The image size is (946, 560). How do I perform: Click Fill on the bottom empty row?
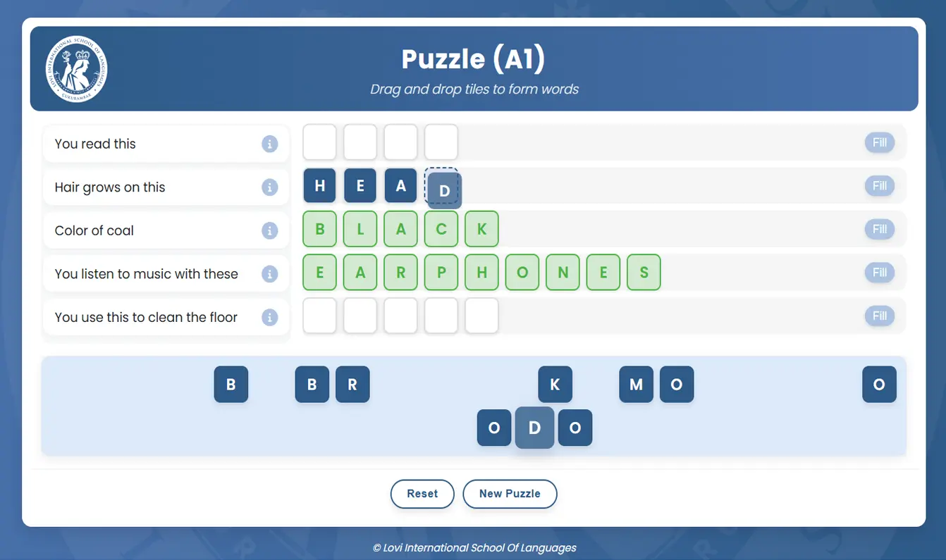pos(879,316)
